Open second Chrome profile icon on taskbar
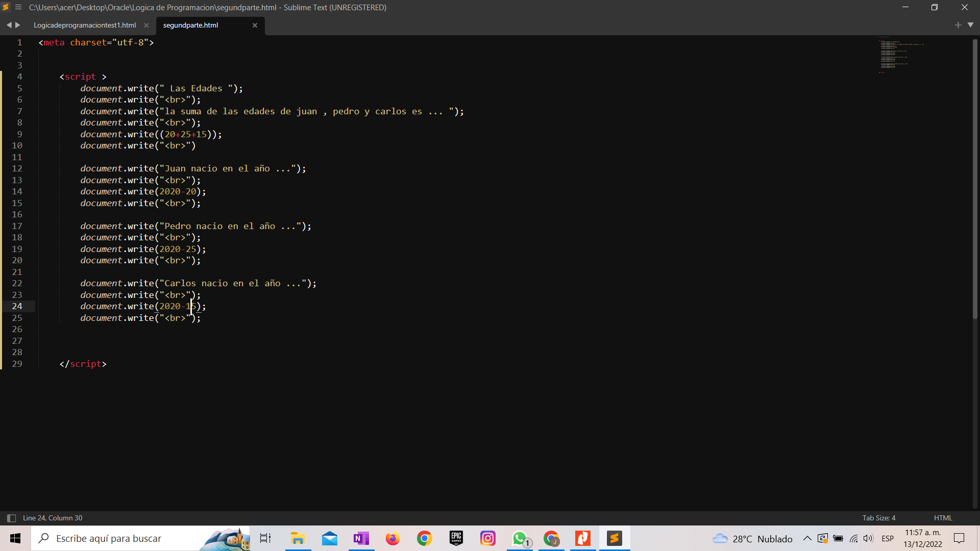 pos(551,538)
